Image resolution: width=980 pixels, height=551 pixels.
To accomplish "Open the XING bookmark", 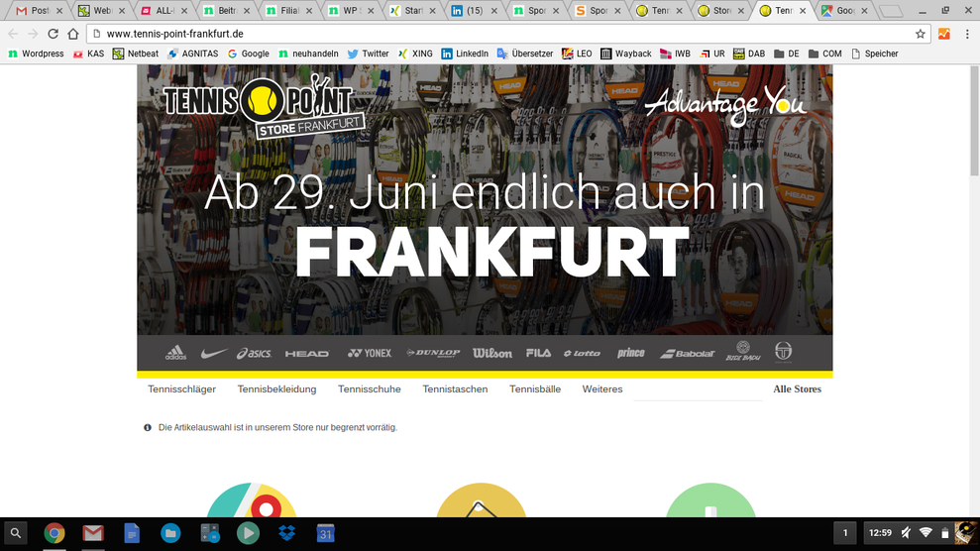I will pos(415,54).
